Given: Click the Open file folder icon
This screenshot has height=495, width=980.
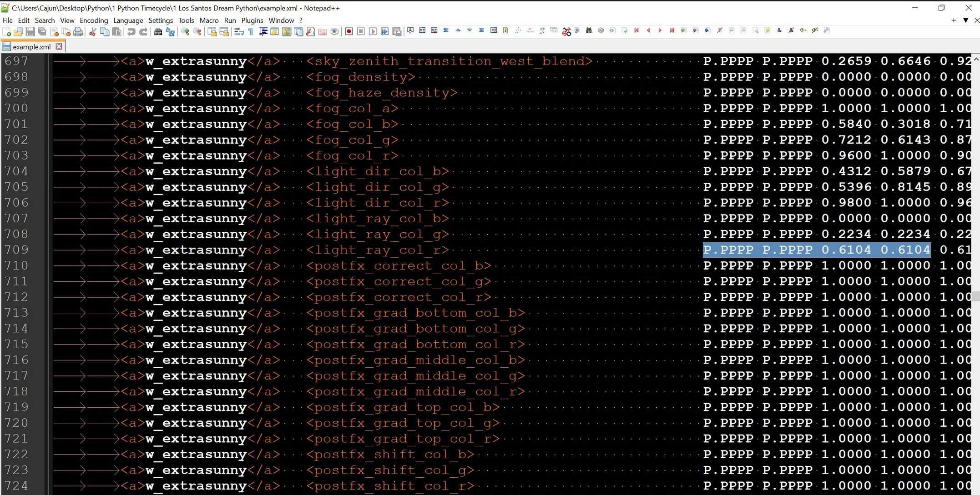Looking at the screenshot, I should [x=18, y=31].
